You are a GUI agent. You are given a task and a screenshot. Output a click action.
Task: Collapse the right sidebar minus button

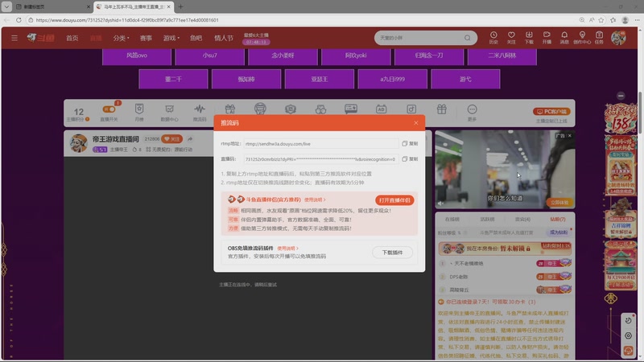pos(621,96)
